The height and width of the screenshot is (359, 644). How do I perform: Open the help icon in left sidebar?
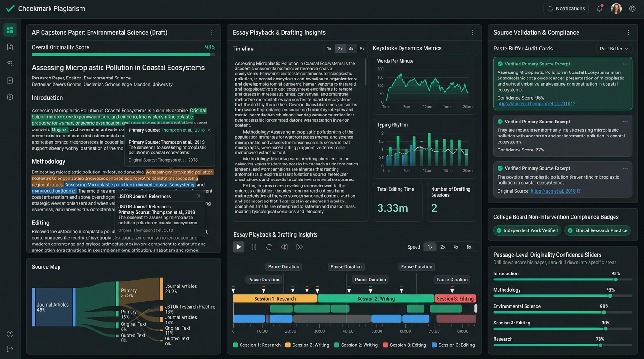coord(10,334)
